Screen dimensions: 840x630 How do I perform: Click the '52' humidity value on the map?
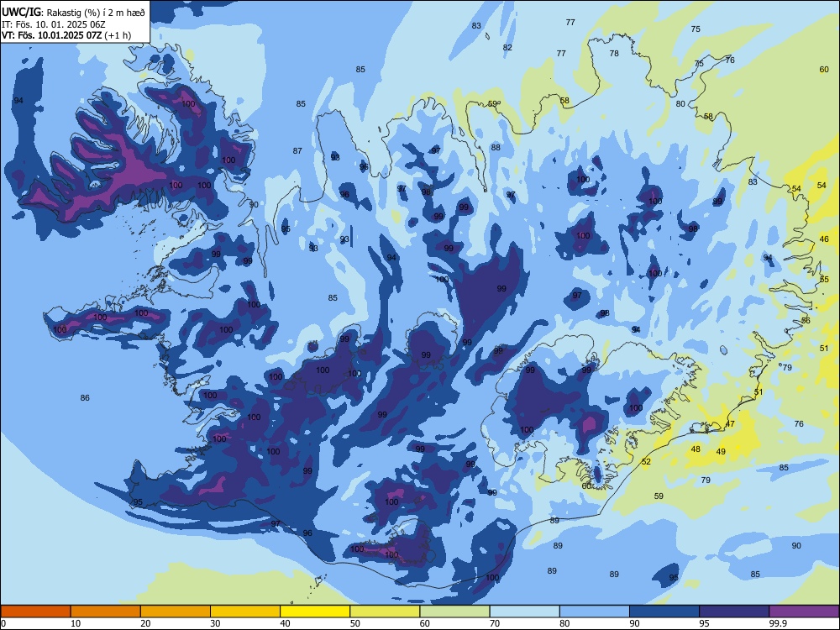[x=646, y=462]
